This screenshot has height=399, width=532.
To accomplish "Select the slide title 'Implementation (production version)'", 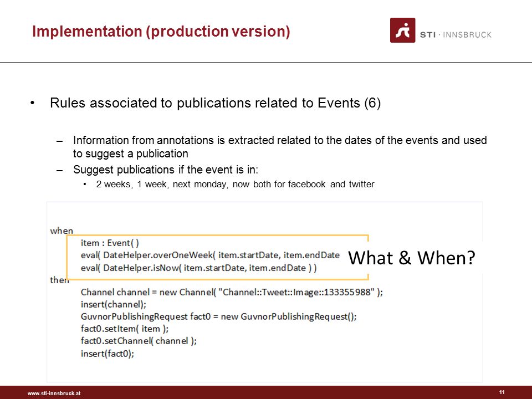I will [161, 31].
